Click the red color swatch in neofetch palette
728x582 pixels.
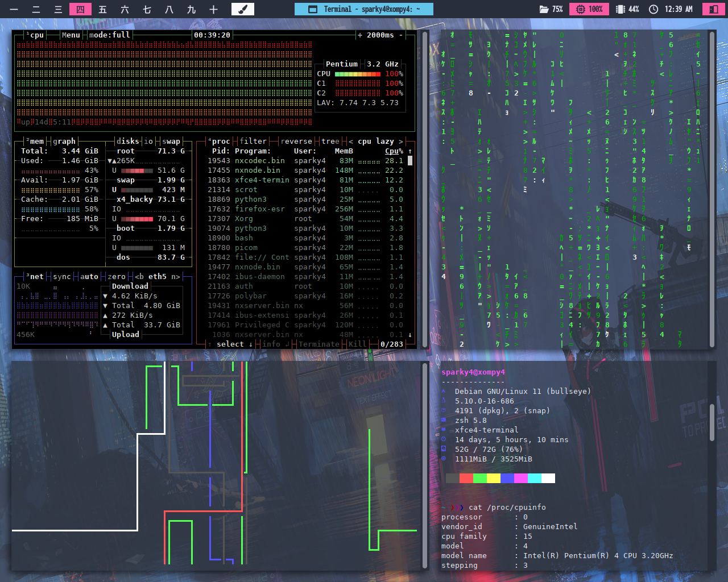pyautogui.click(x=466, y=479)
